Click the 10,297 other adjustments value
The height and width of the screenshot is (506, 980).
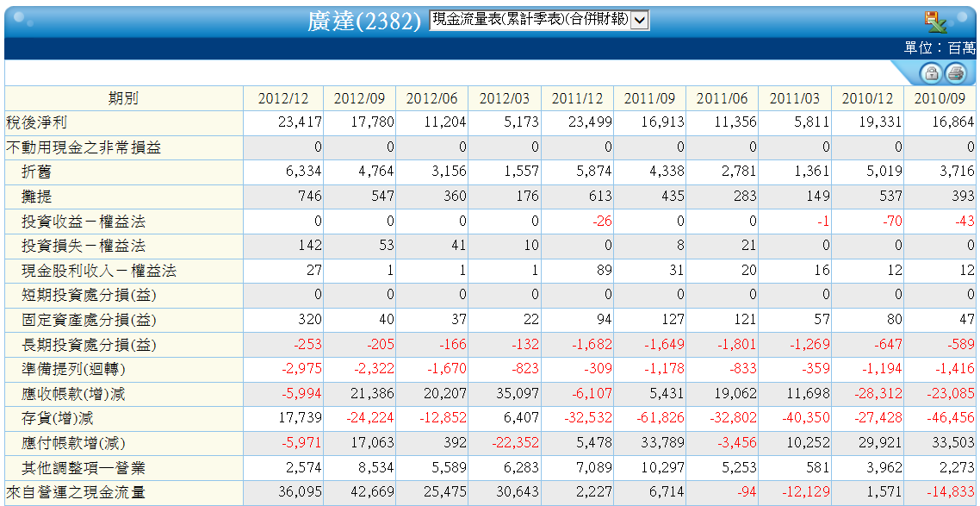664,468
